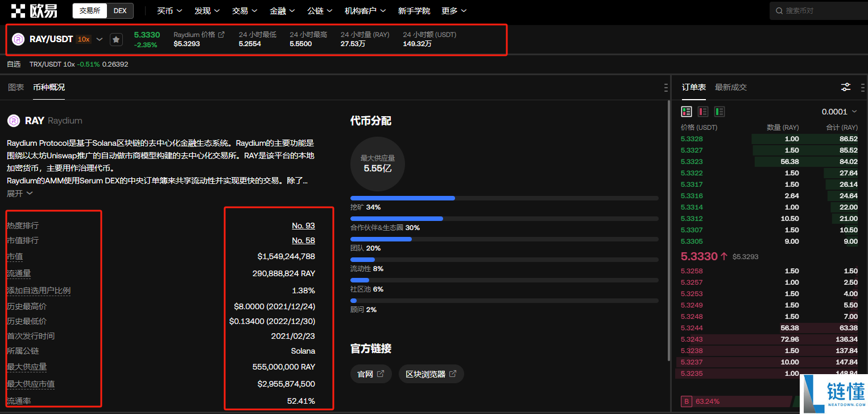This screenshot has width=868, height=414.
Task: Click the 流通率 label
Action: point(19,401)
